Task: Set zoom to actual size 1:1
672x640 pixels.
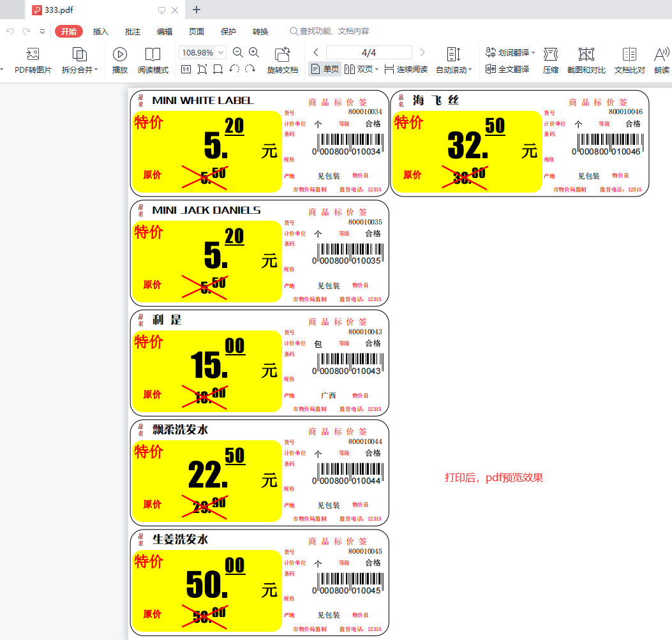Action: click(186, 69)
